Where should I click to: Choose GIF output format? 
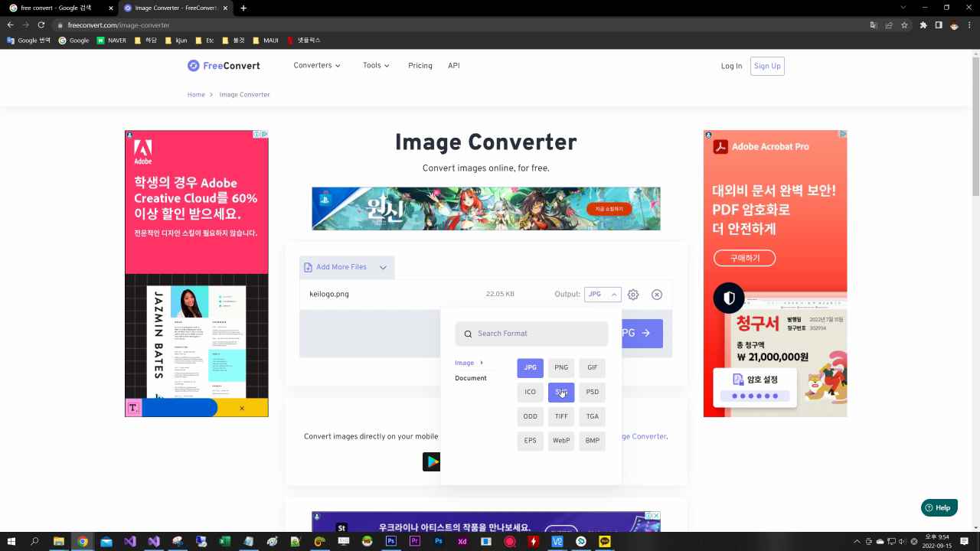(x=593, y=367)
